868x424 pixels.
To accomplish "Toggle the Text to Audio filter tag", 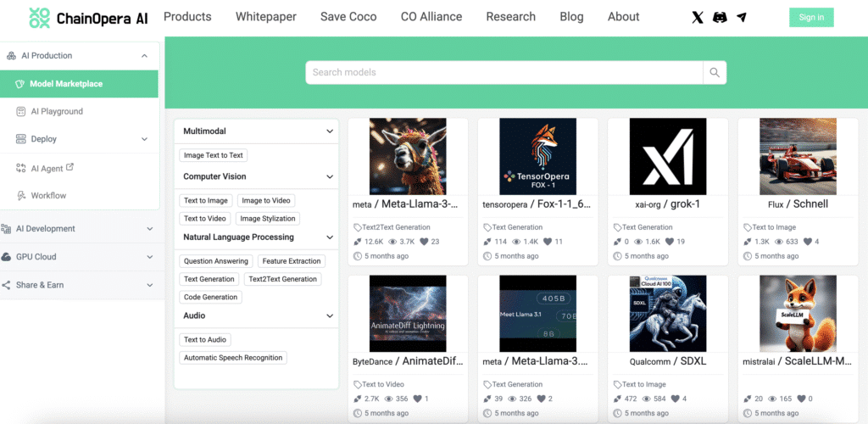I will point(205,340).
